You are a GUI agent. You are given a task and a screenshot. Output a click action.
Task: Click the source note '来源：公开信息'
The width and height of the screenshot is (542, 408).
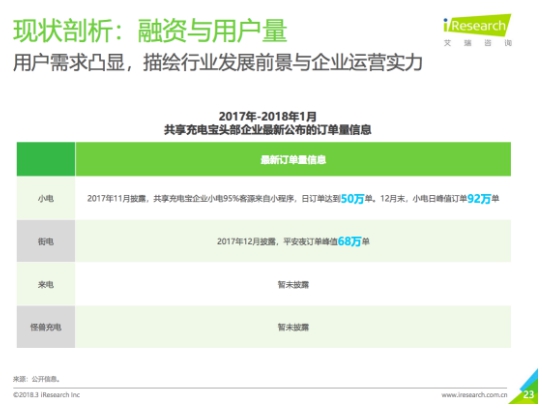tap(37, 379)
